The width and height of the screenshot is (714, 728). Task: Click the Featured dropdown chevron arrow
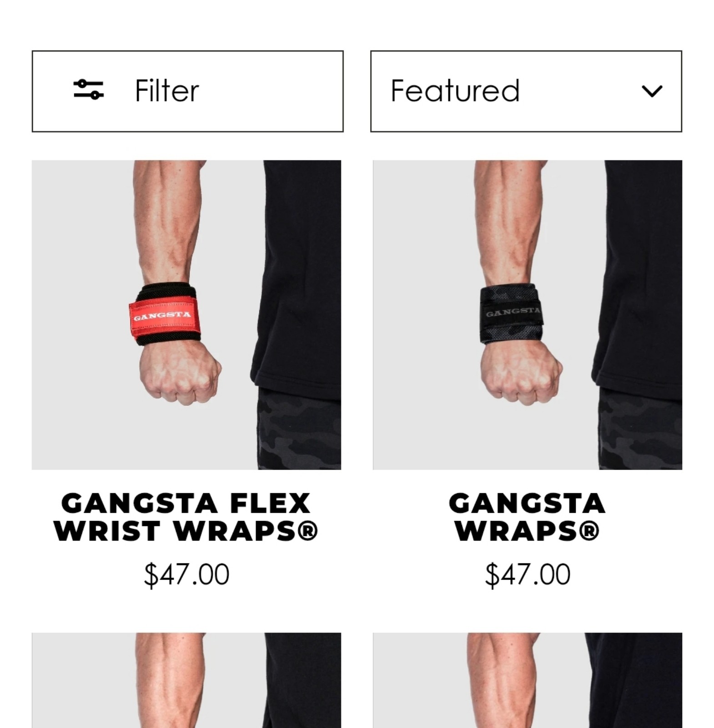tap(652, 91)
